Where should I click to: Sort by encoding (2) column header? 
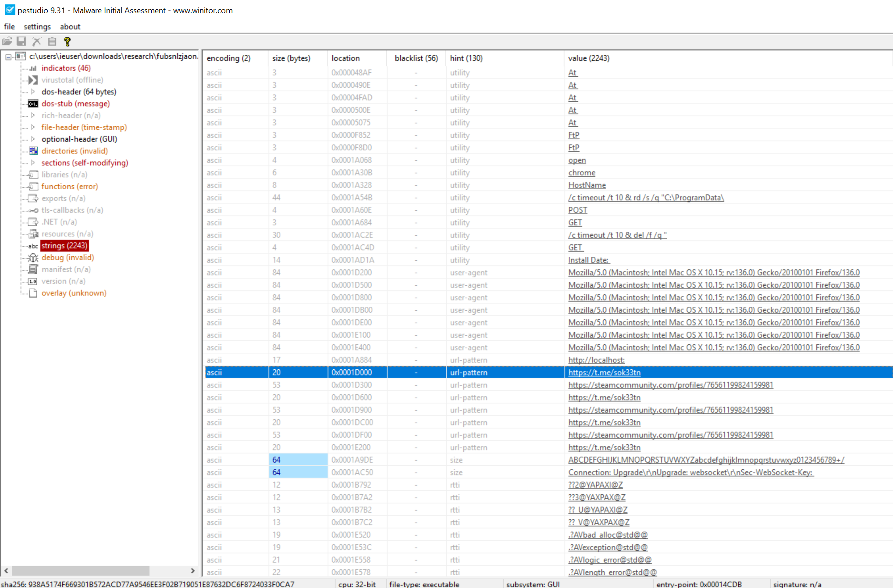(236, 58)
